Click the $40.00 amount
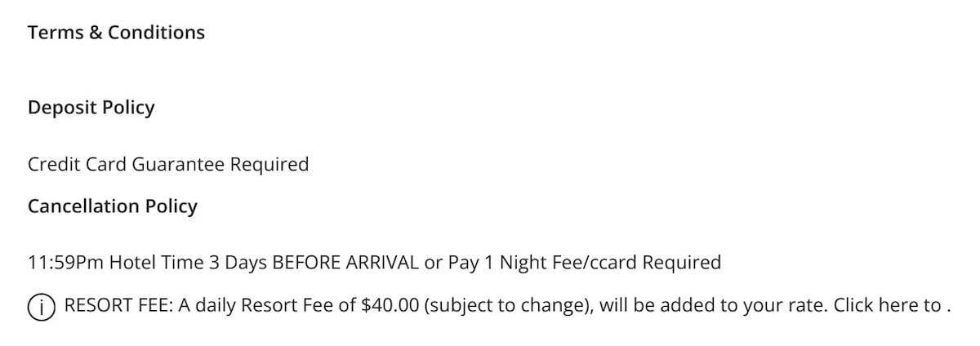Viewport: 980px width, 346px height. pos(390,306)
